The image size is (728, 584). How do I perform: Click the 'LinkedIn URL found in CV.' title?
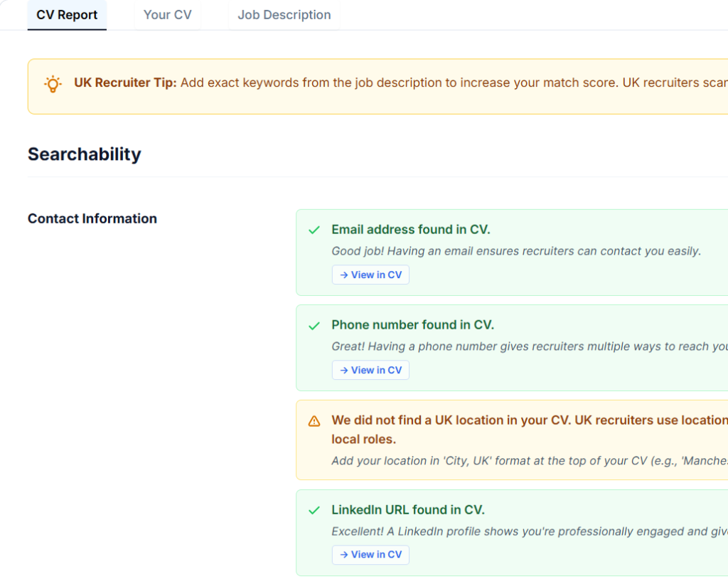[407, 510]
